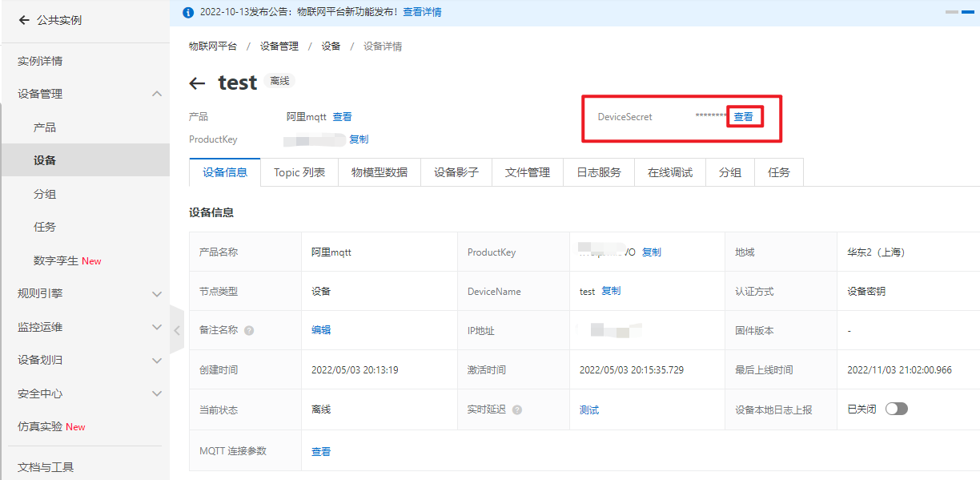Screen dimensions: 980x480
Task: Click activation time 2022/05/03 20:15:35.729
Action: click(633, 370)
